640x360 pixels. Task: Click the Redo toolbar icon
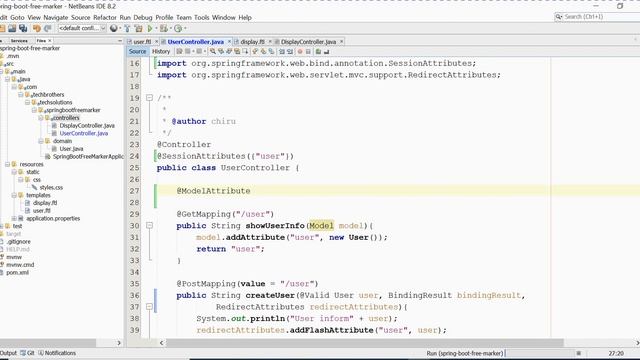(48, 28)
